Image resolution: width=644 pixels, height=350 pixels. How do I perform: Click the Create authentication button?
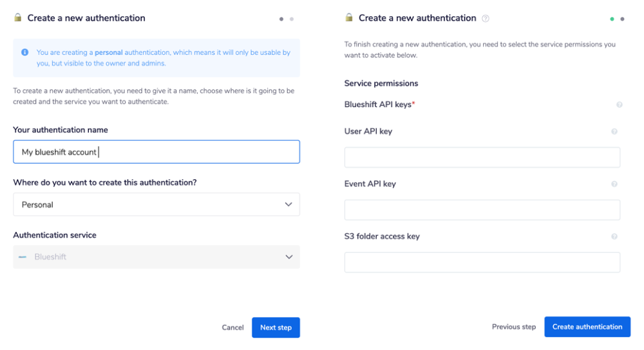pos(587,327)
